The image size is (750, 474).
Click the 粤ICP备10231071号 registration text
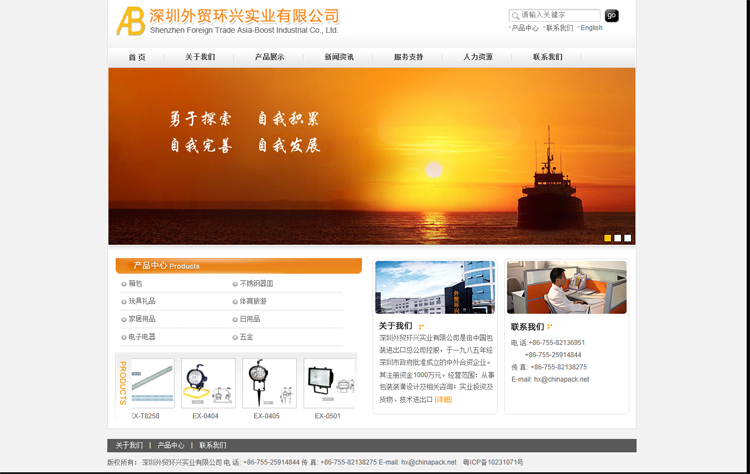[493, 463]
